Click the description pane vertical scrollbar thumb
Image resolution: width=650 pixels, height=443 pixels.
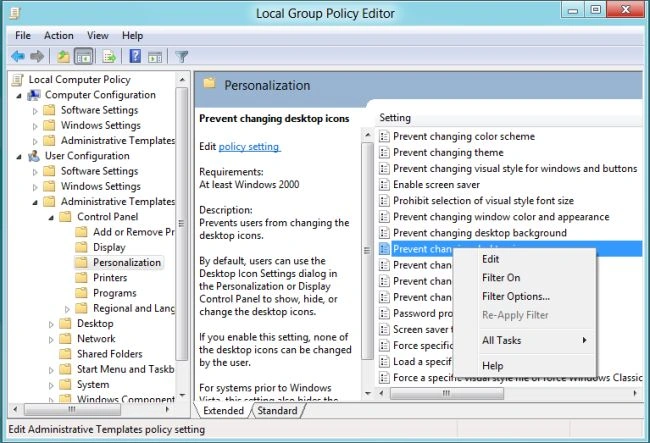coord(367,251)
